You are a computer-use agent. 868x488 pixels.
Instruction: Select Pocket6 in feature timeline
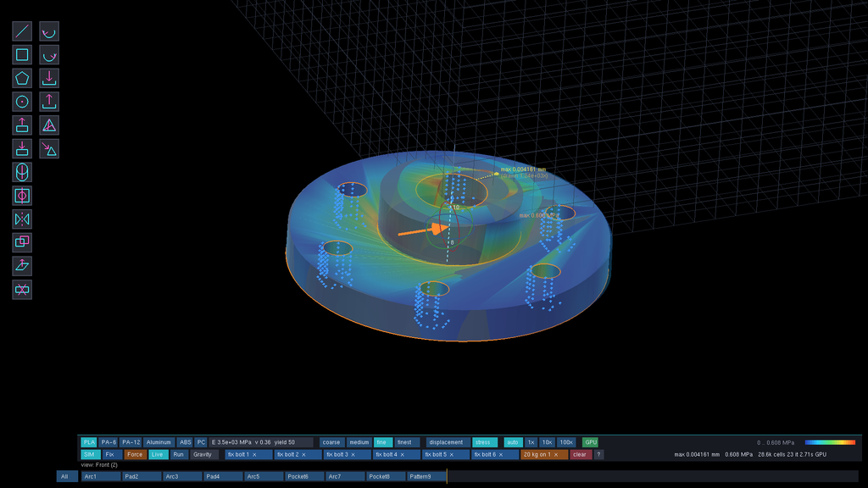pos(305,476)
